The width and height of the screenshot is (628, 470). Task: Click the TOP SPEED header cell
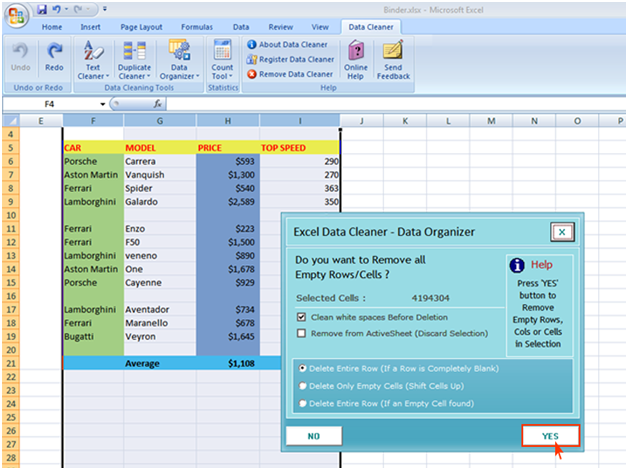[x=300, y=148]
